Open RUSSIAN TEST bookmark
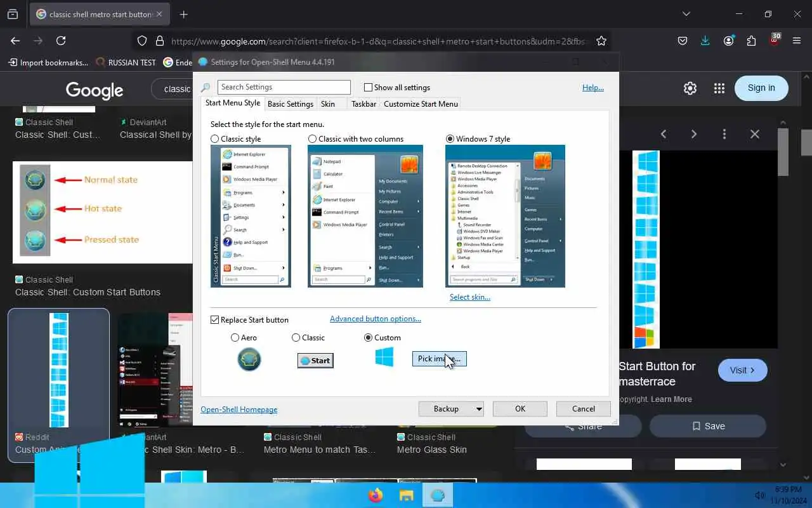This screenshot has height=508, width=812. coord(126,62)
